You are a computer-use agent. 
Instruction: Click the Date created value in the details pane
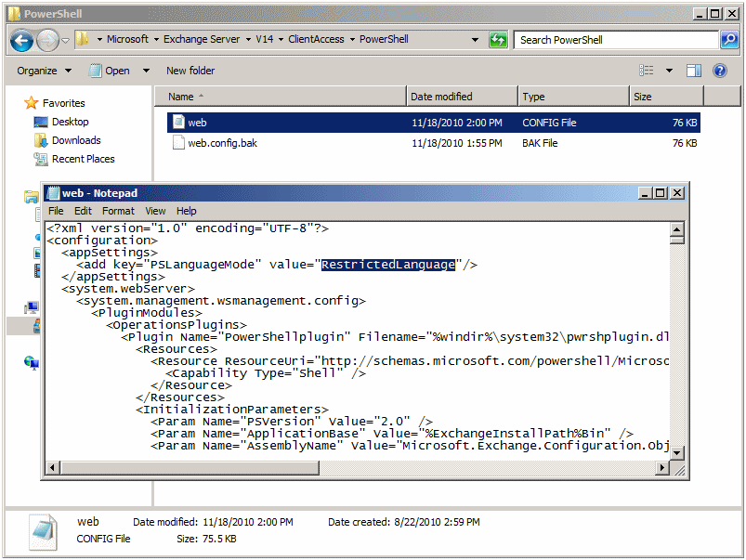437,522
